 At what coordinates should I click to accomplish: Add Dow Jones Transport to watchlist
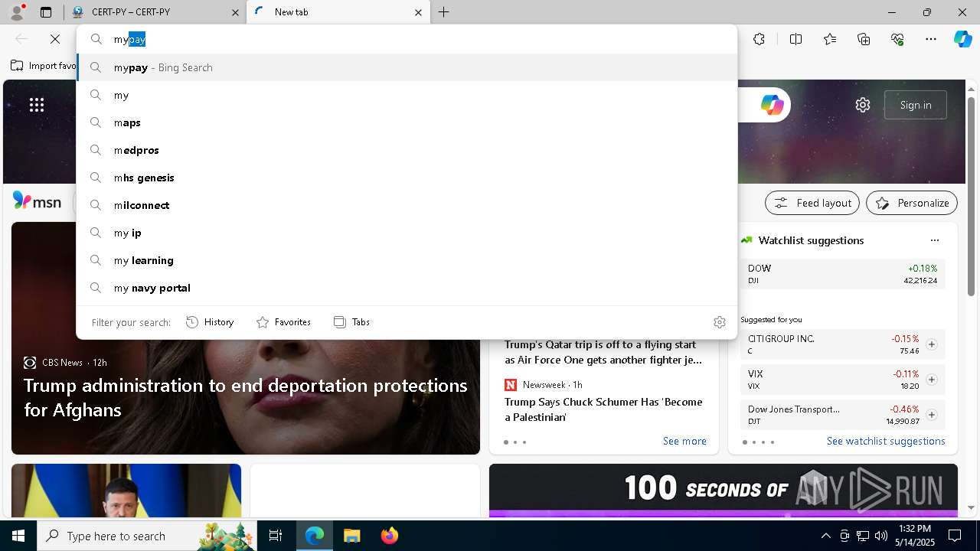coord(931,415)
